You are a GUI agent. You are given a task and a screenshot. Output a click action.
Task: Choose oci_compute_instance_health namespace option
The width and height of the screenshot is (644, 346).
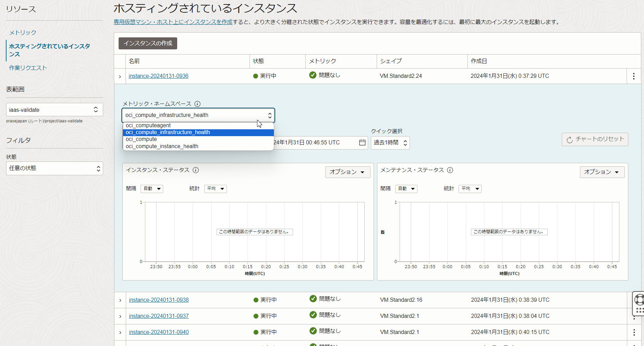pyautogui.click(x=162, y=146)
